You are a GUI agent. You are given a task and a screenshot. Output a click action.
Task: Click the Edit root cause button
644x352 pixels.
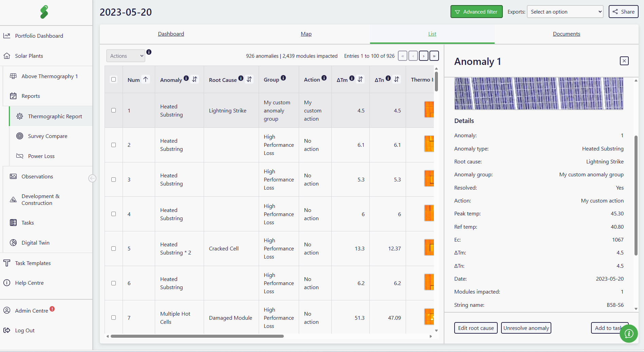(476, 328)
